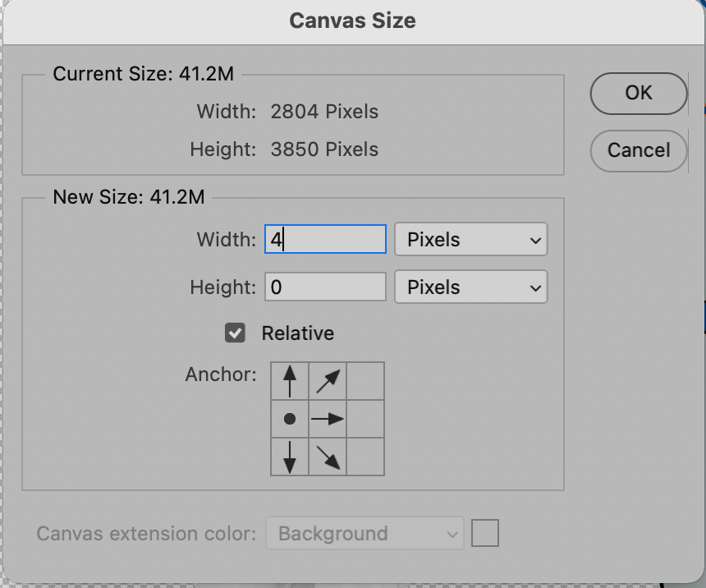This screenshot has width=706, height=588.
Task: Open the Width units Pixels dropdown
Action: 470,239
